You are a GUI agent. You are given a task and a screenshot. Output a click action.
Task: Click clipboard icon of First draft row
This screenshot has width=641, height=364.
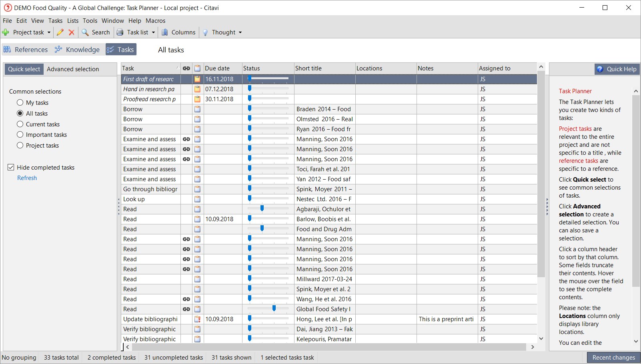coord(197,79)
